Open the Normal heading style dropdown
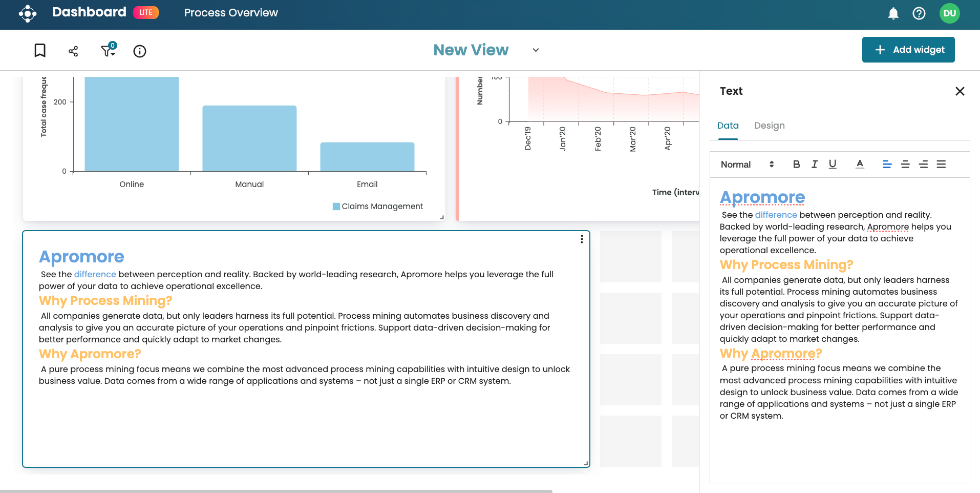Viewport: 980px width, 493px height. [747, 165]
